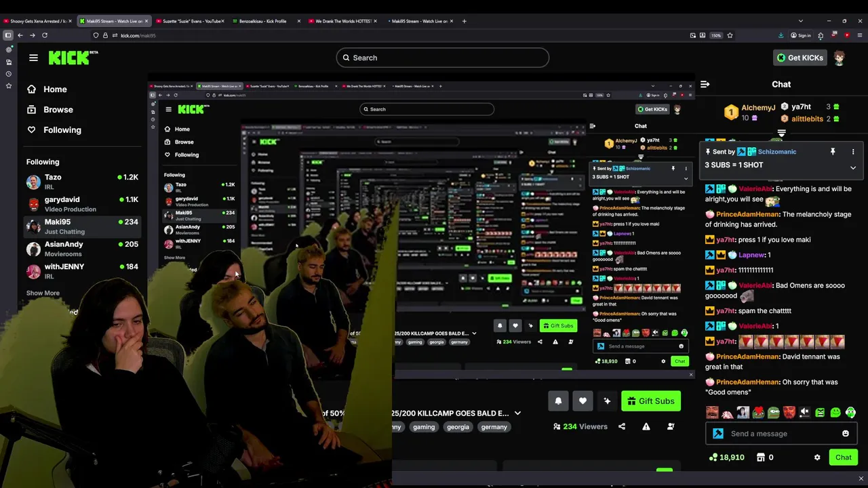The height and width of the screenshot is (488, 868).
Task: Click the tracking protection shield icon
Action: click(x=96, y=35)
